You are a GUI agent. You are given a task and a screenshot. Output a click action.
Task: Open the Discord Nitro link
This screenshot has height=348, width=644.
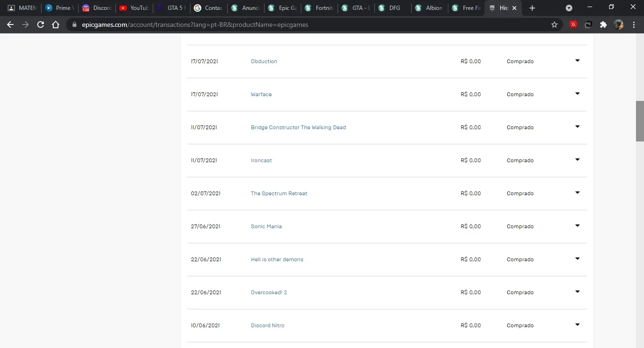pos(267,325)
